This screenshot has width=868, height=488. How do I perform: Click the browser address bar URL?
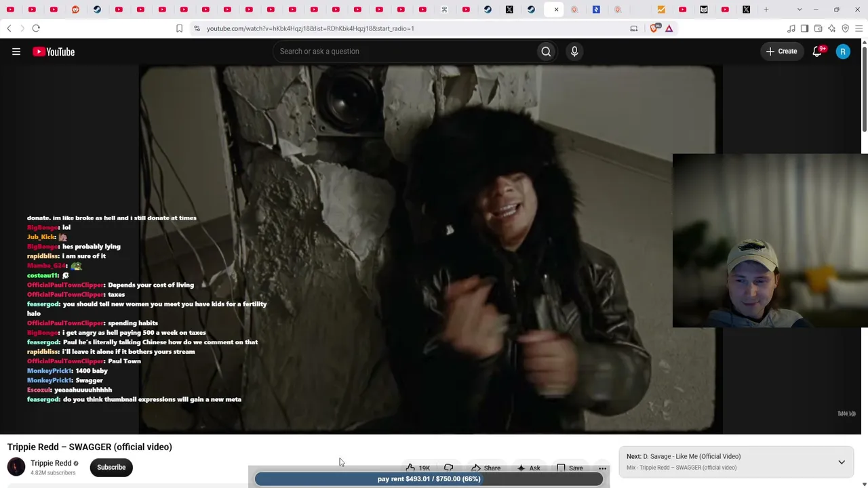(311, 28)
